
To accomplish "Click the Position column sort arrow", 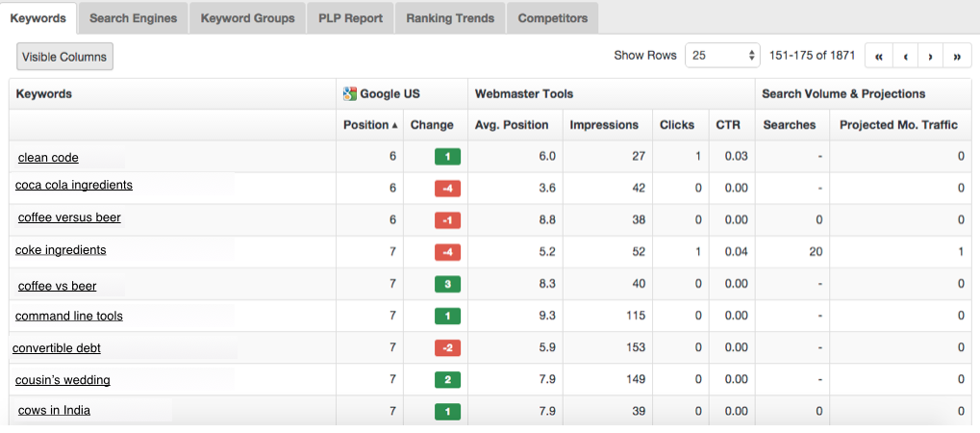I will tap(395, 125).
